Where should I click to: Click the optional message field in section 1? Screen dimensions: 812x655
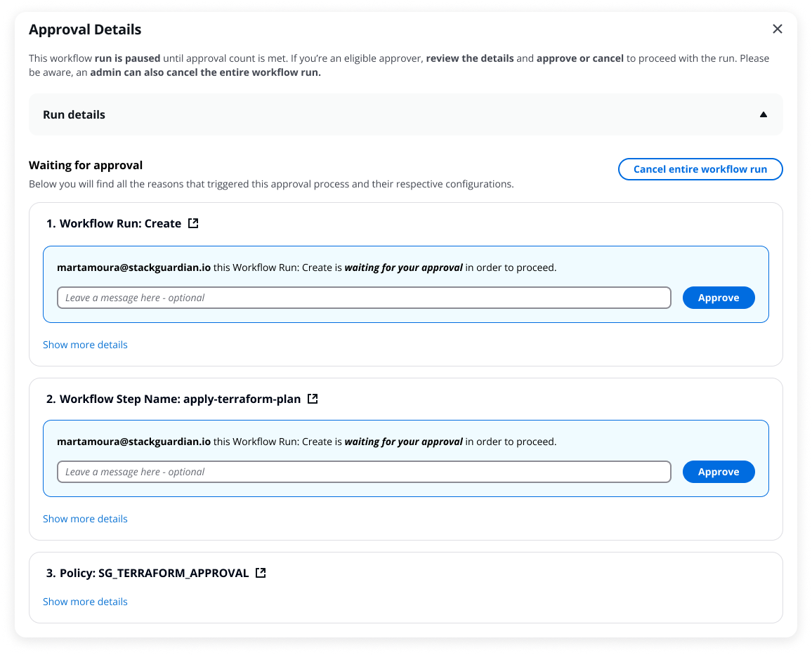[x=364, y=297]
